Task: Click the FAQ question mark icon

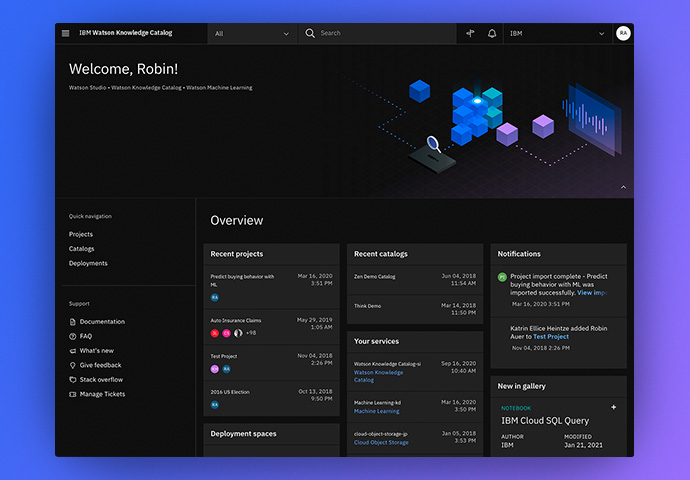Action: click(73, 336)
